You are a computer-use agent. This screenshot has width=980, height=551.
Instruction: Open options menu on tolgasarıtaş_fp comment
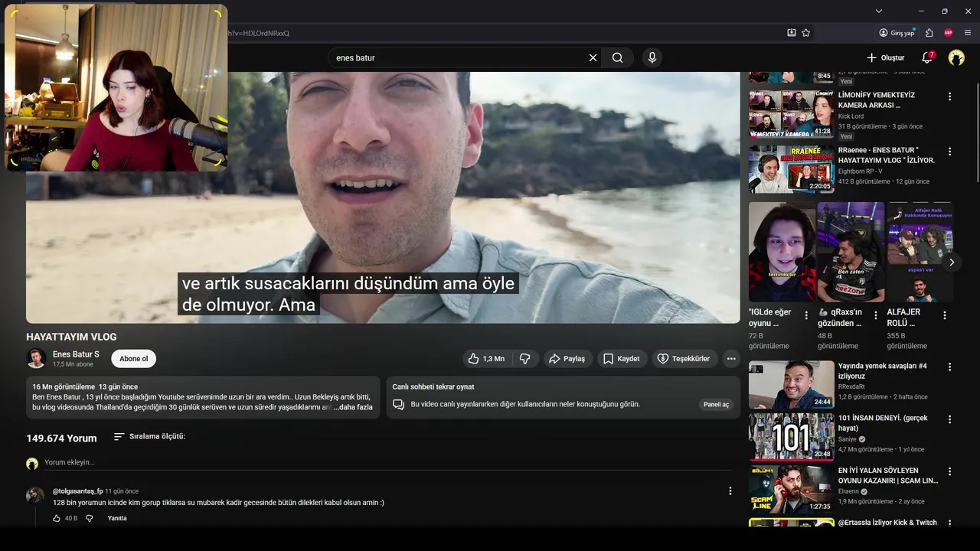(x=730, y=491)
